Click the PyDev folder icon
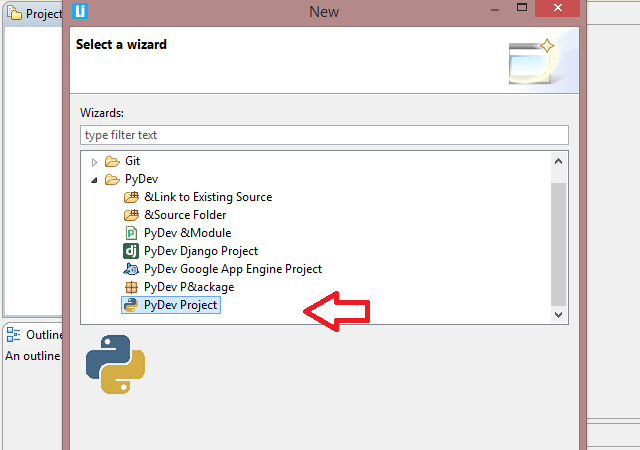 111,179
